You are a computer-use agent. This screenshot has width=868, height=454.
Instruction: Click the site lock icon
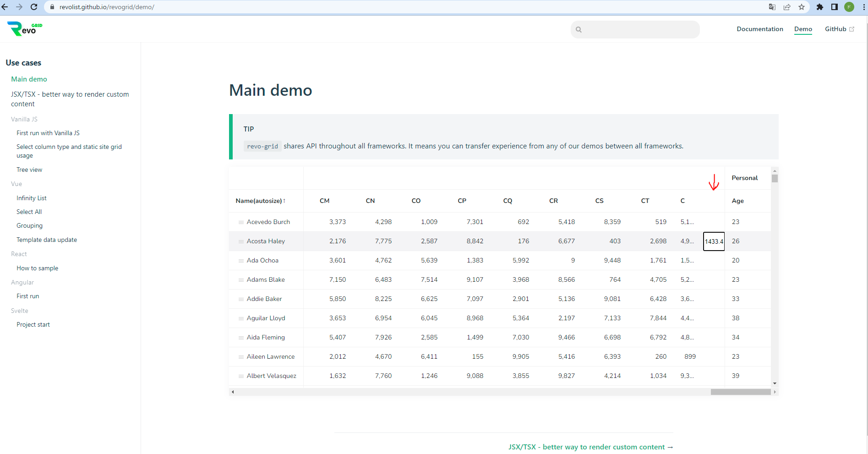tap(52, 7)
